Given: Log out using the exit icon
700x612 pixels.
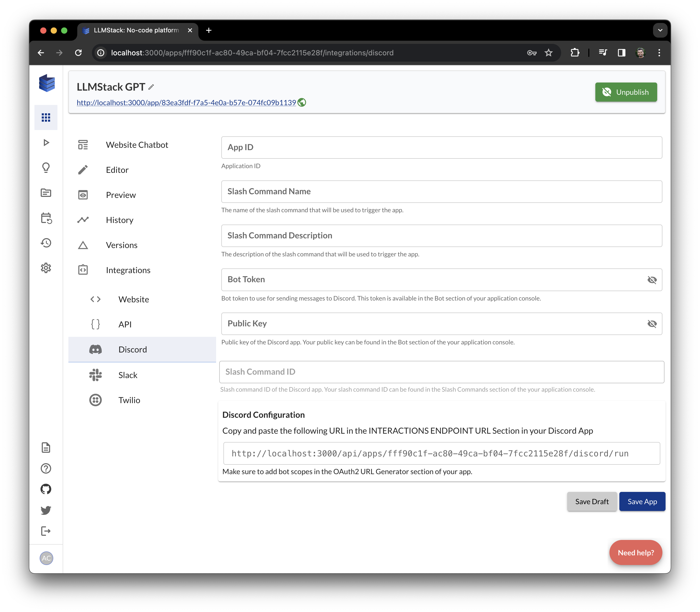Looking at the screenshot, I should coord(46,531).
